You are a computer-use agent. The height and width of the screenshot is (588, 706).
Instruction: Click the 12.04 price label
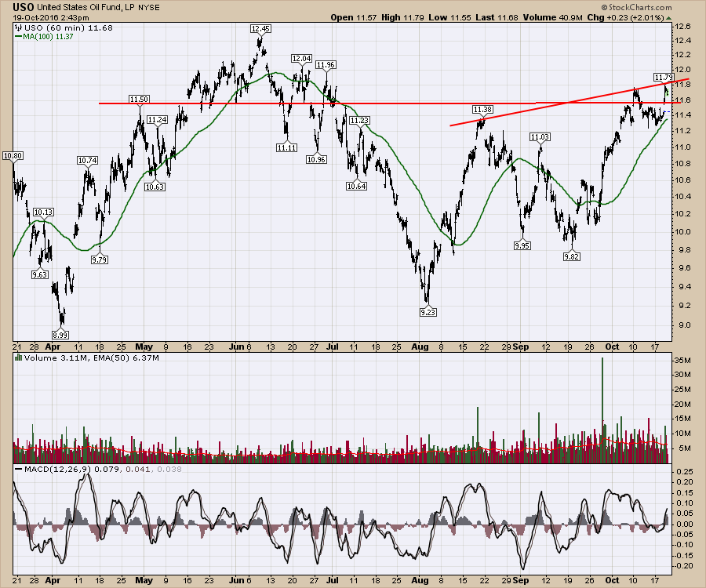[x=302, y=59]
